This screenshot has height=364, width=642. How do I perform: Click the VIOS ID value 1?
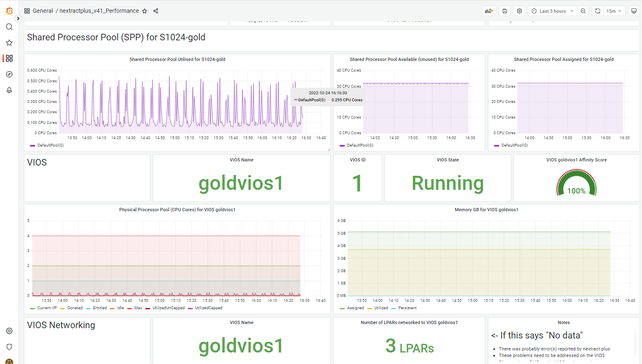pos(357,183)
